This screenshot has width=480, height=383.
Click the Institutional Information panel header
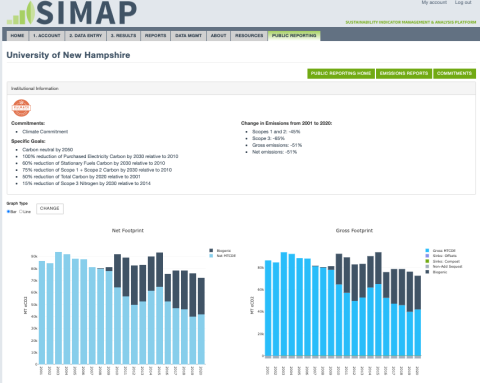pos(241,88)
